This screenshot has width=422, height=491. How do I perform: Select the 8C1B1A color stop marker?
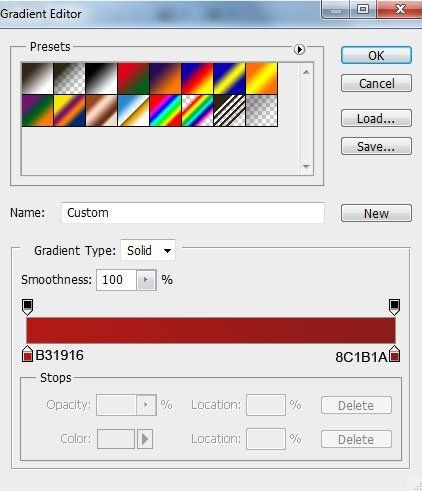[x=395, y=354]
